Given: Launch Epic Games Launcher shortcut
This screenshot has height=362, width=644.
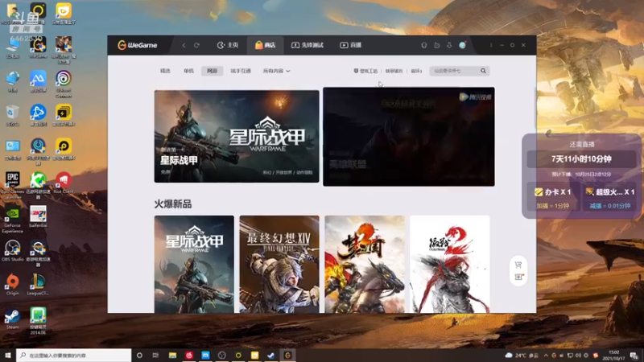Looking at the screenshot, I should (12, 186).
